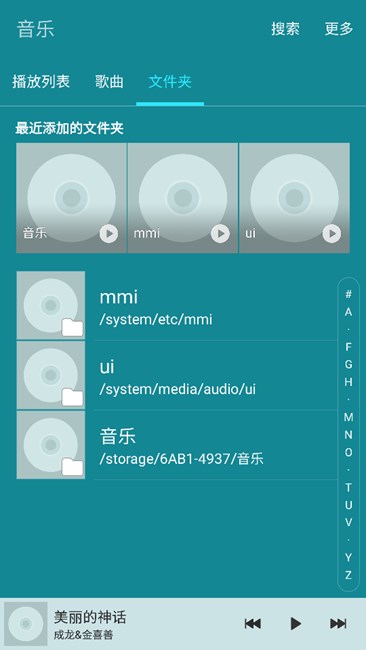This screenshot has width=366, height=650.
Task: Select the 文件夹 tab
Action: (x=170, y=82)
